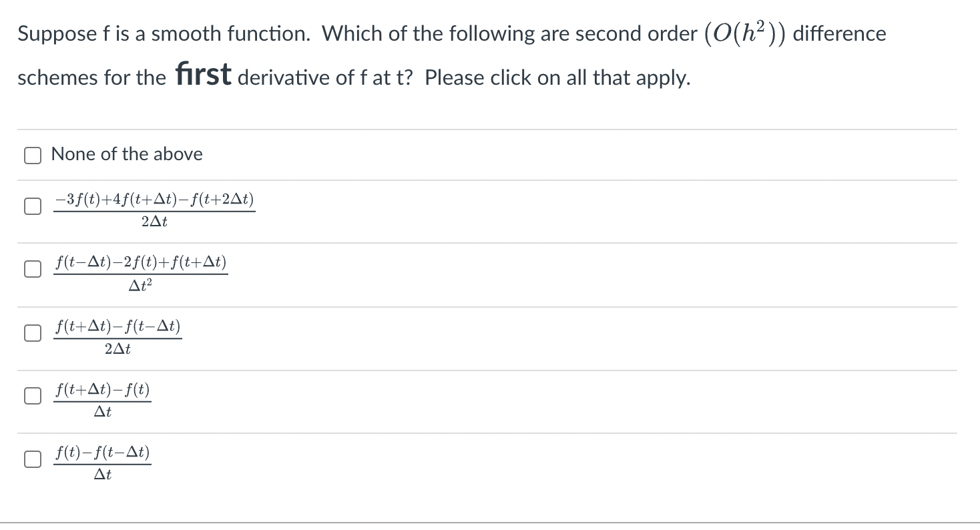Select the centered difference f(t+Δt)-f(t-Δt) over 2Δt
Image resolution: width=980 pixels, height=530 pixels.
[x=31, y=332]
